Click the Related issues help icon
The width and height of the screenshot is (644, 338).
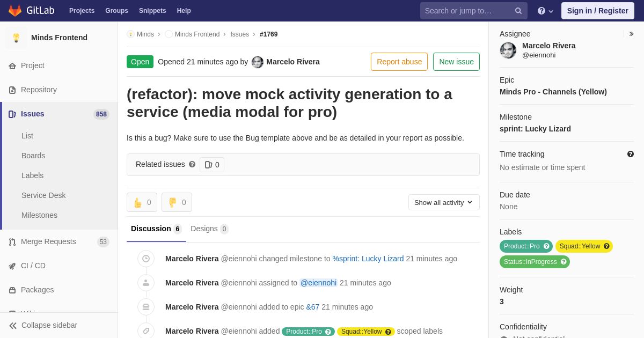coord(192,164)
